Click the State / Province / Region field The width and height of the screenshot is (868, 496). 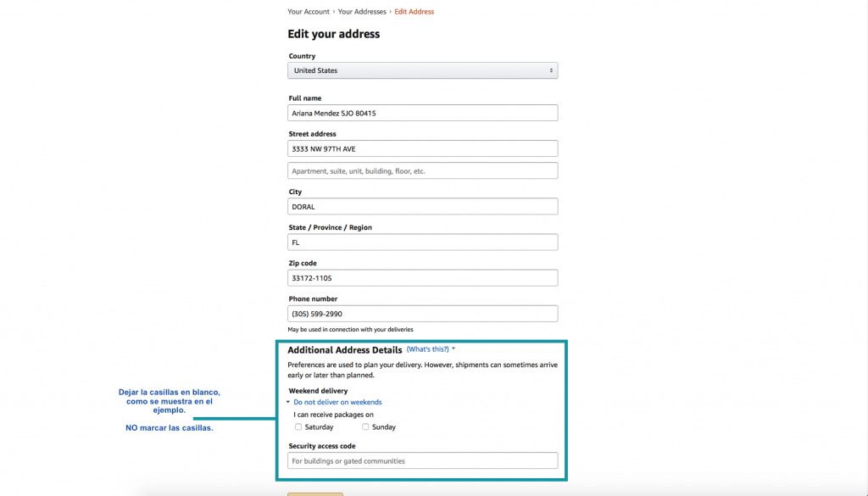(422, 242)
